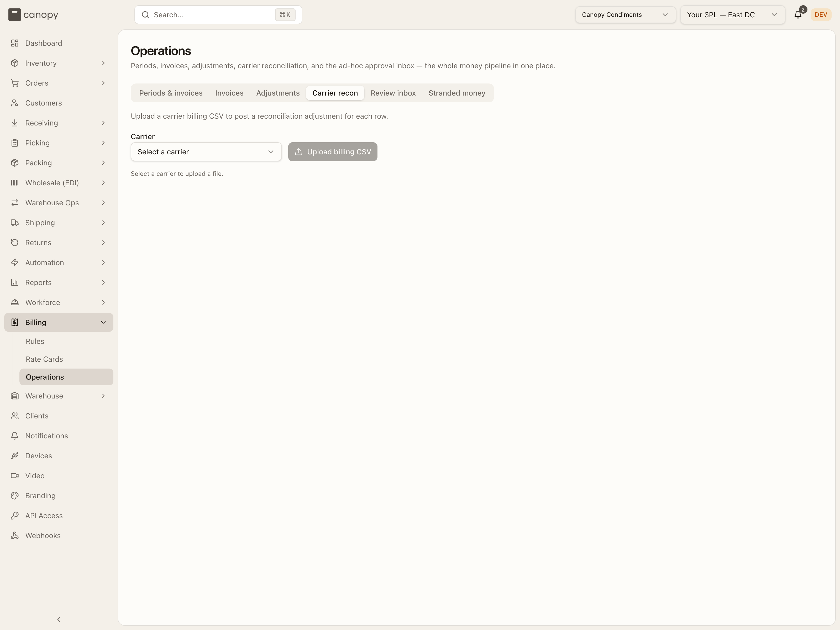The height and width of the screenshot is (630, 840).
Task: Click the API Access key icon
Action: pos(15,516)
